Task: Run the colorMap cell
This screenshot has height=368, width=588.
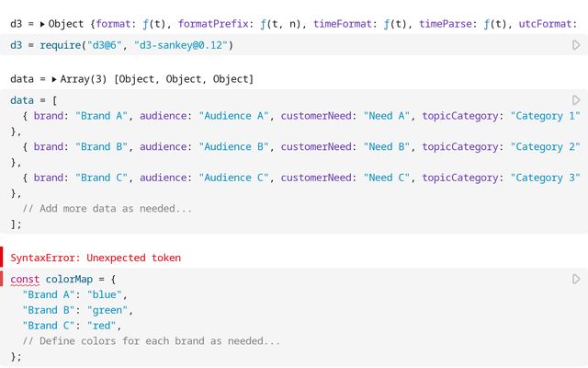Action: 576,279
